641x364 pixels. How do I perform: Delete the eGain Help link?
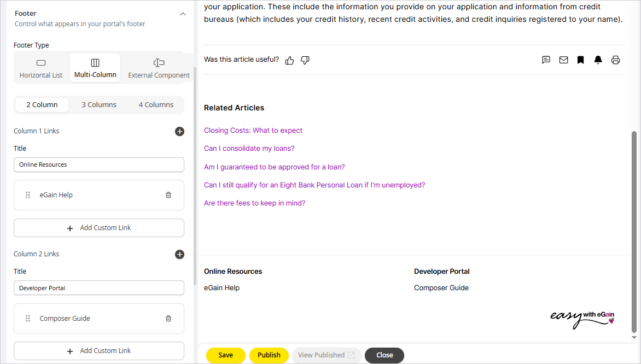pos(168,195)
